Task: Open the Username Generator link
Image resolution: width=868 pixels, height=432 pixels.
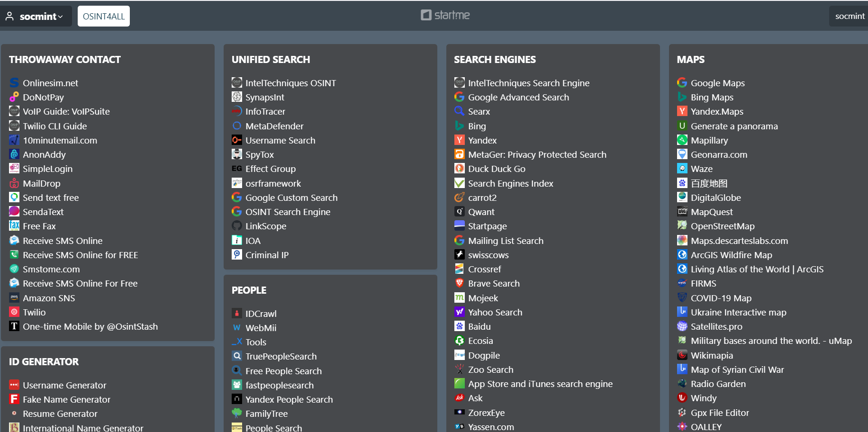Action: [x=64, y=385]
